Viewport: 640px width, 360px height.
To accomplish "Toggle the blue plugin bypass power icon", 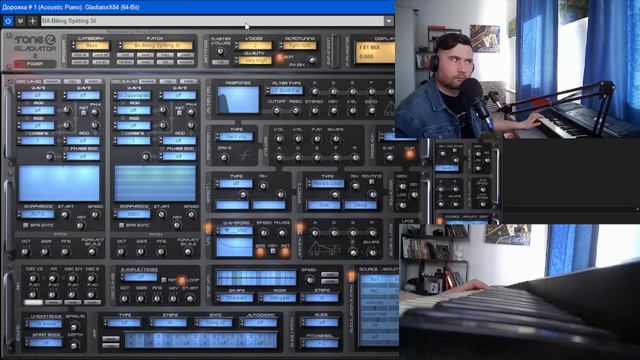I will point(8,21).
